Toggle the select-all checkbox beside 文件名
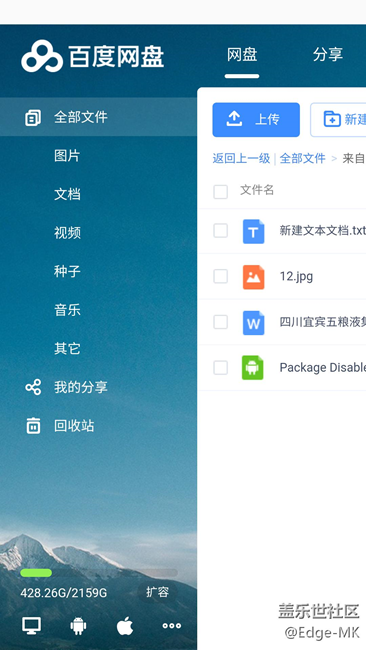 tap(221, 192)
